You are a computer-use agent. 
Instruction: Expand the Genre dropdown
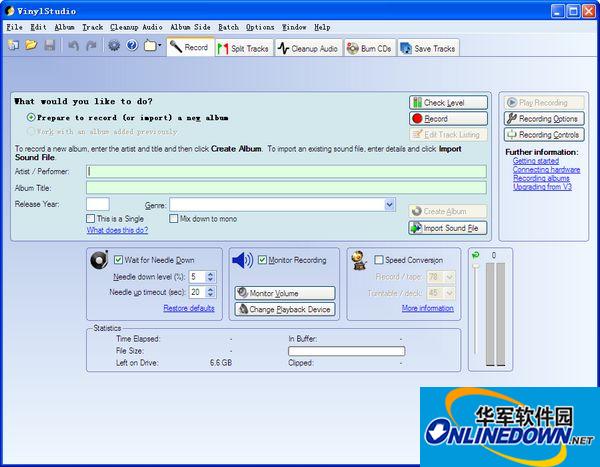[389, 204]
